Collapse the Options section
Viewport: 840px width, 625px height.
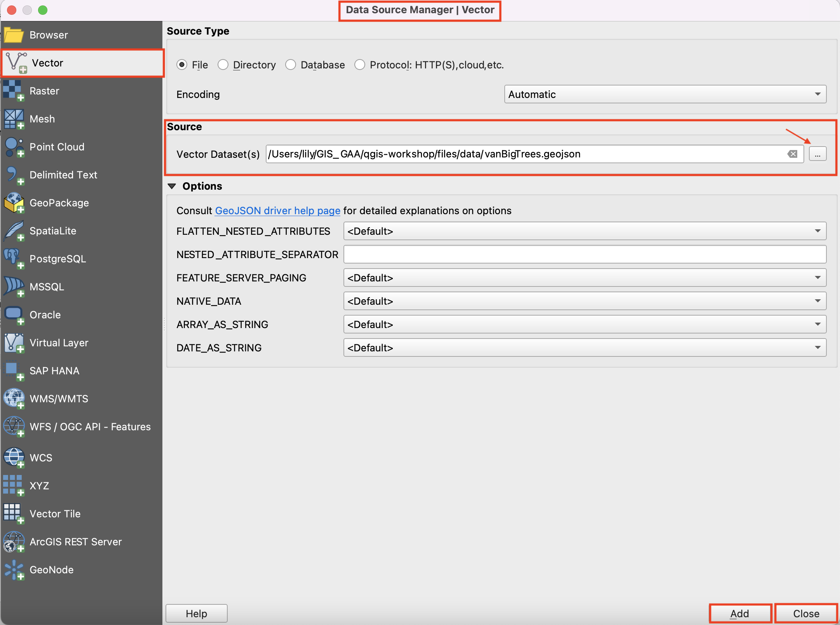click(172, 186)
